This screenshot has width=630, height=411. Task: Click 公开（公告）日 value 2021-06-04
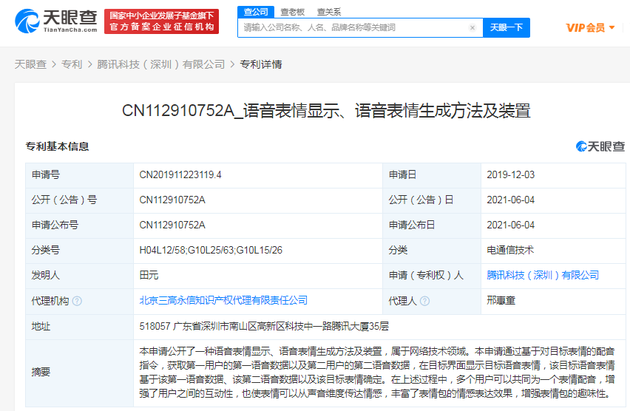coord(511,200)
